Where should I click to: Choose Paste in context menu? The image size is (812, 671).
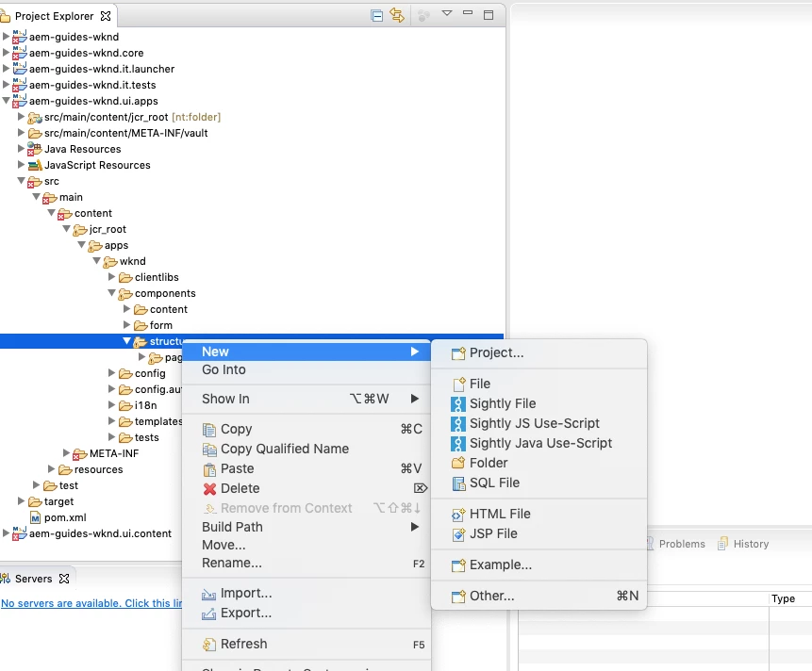click(307, 468)
